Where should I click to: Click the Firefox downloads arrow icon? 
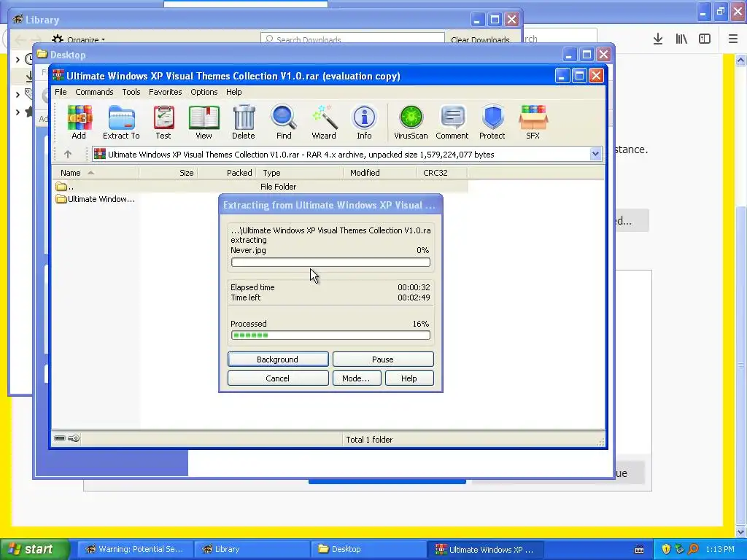(x=658, y=39)
